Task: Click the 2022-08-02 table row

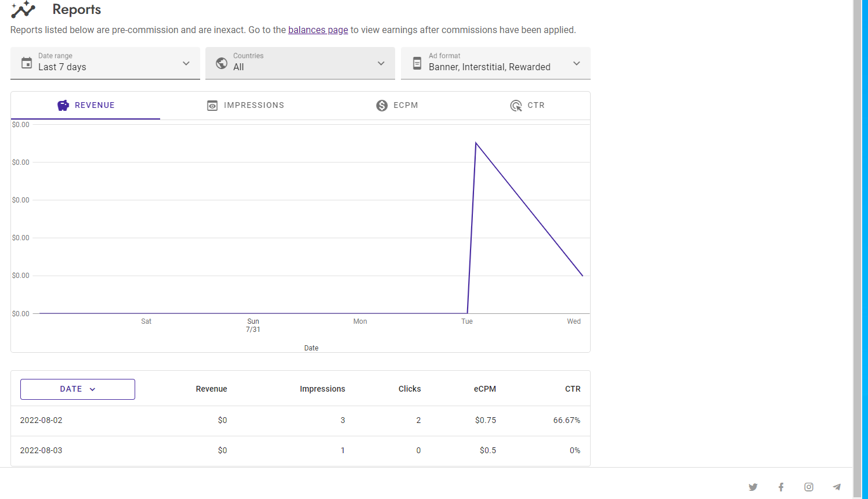Action: point(300,421)
